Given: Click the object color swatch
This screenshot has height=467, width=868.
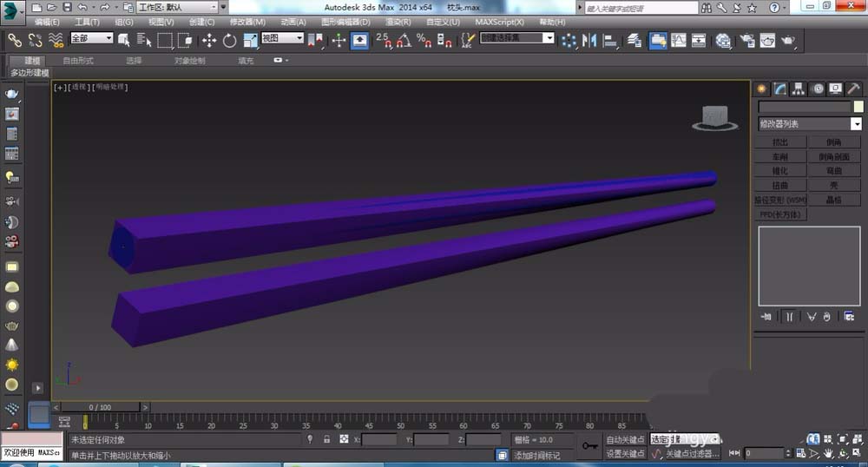Looking at the screenshot, I should pyautogui.click(x=858, y=107).
